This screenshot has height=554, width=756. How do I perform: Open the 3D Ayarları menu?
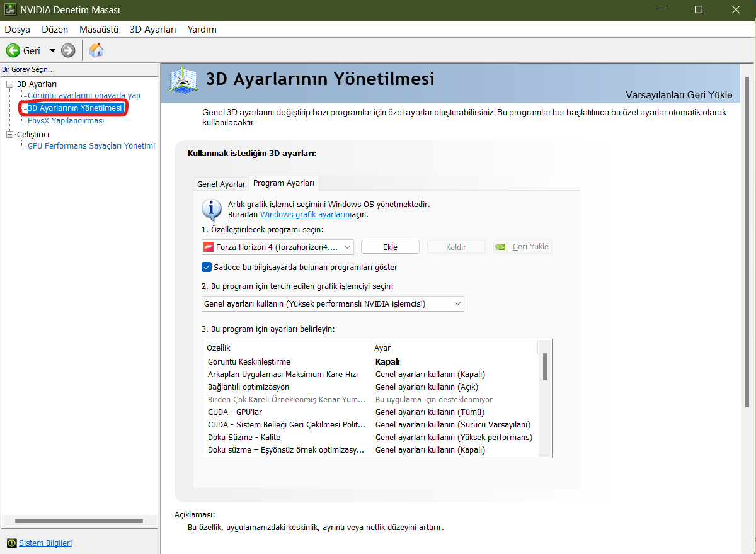(x=153, y=30)
